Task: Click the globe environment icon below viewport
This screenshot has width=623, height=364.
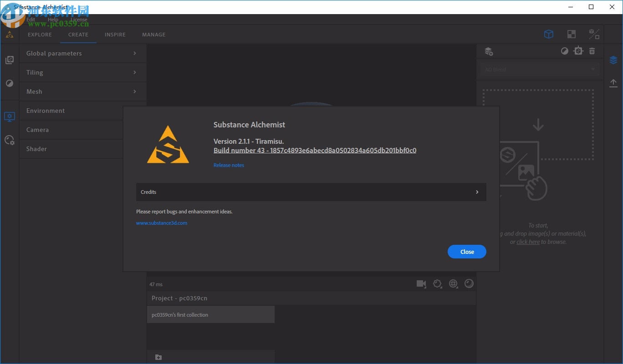Action: pos(453,284)
